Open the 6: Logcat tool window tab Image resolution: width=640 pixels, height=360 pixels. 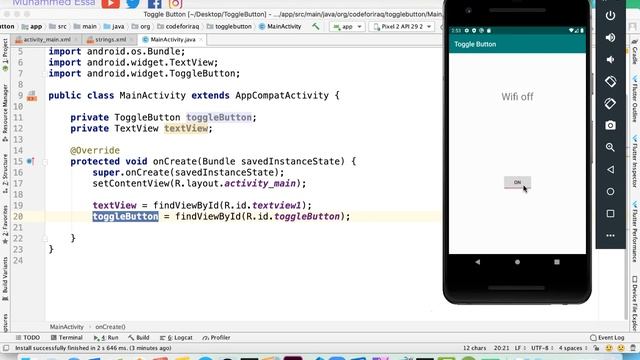[176, 338]
